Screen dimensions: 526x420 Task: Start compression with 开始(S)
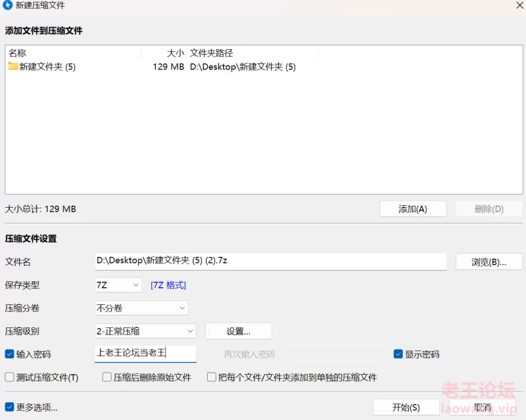tap(406, 408)
